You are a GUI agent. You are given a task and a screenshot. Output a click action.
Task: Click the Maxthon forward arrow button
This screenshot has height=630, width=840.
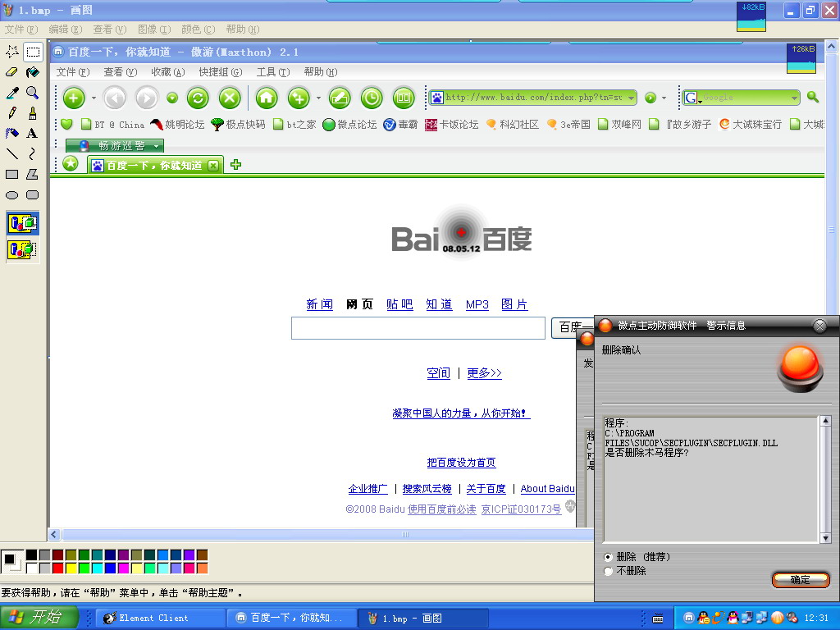[x=146, y=98]
